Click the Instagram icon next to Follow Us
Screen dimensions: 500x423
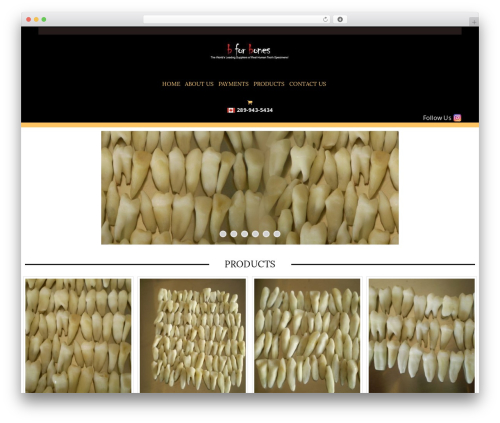[457, 118]
